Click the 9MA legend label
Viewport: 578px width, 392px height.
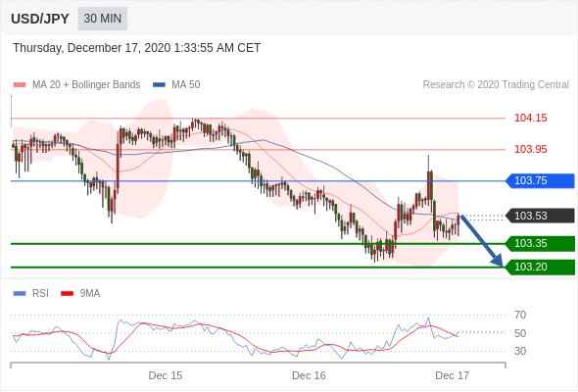pos(90,294)
